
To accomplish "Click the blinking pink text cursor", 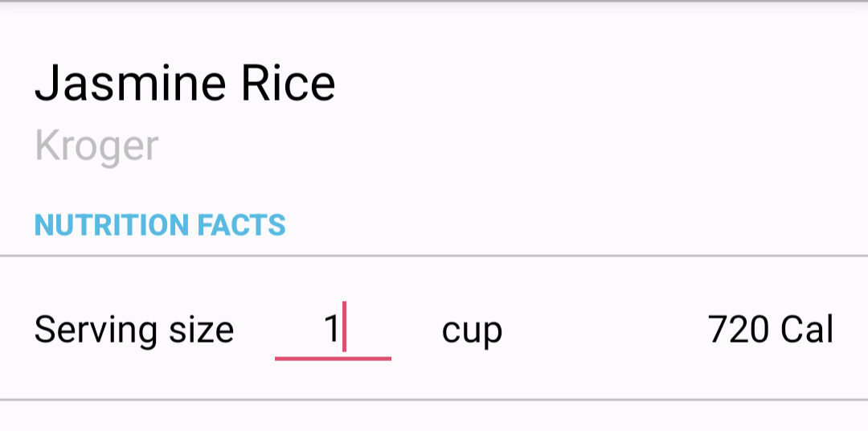I will point(344,326).
